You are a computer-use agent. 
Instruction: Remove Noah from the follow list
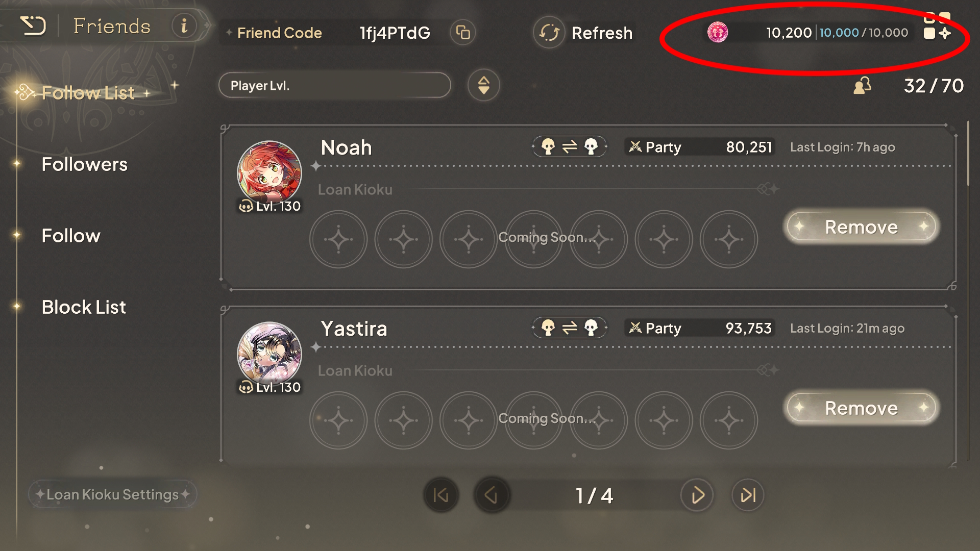click(x=861, y=227)
